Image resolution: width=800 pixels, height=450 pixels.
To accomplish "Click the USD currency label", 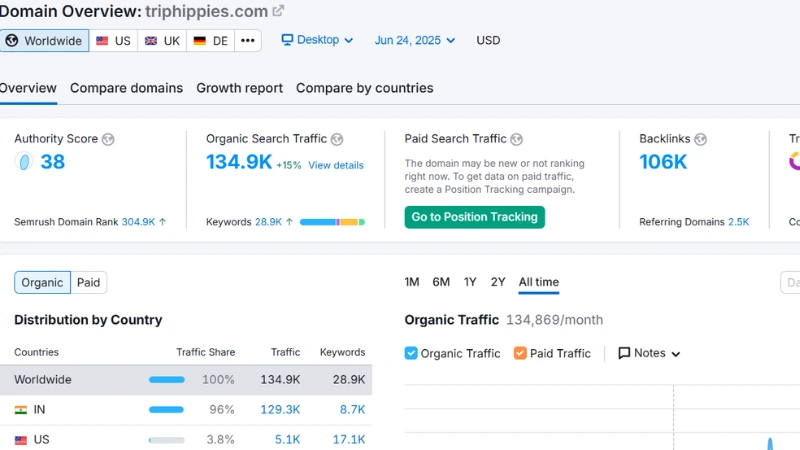I will pyautogui.click(x=488, y=40).
